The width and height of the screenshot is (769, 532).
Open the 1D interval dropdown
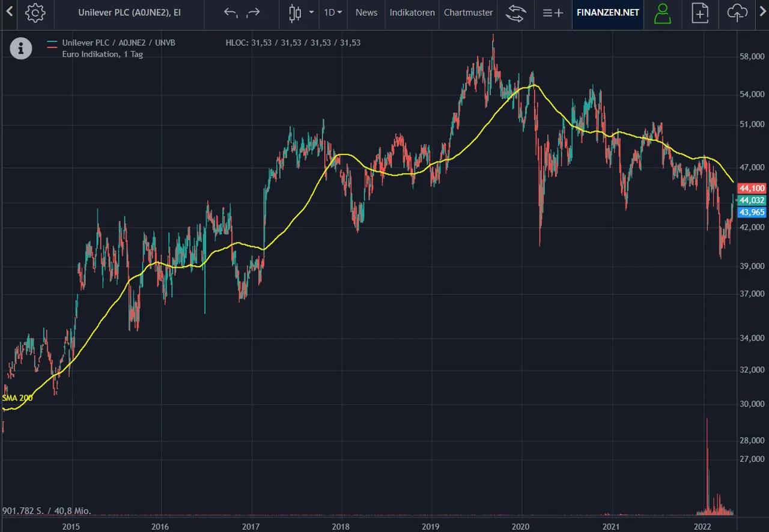coord(333,13)
